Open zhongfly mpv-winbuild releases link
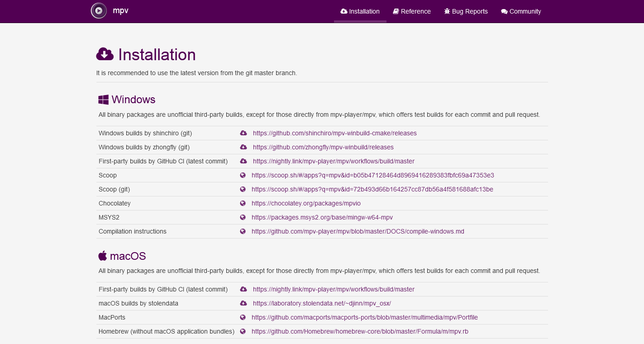The image size is (644, 344). pos(323,147)
